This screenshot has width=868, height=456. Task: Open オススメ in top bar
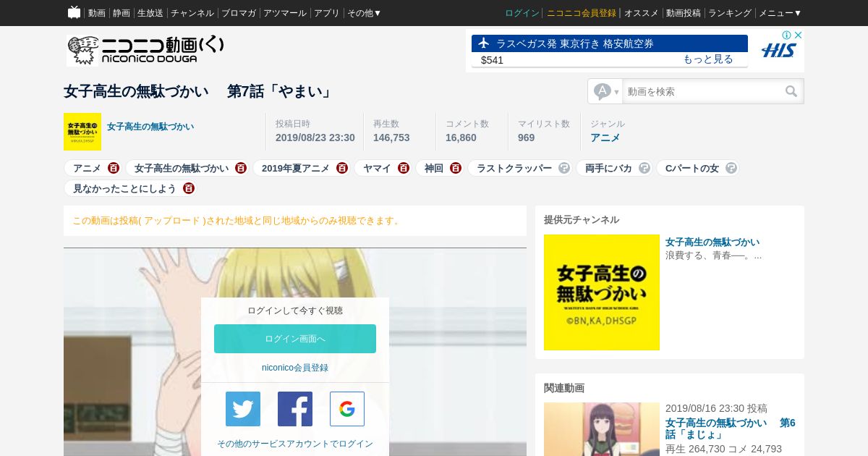click(642, 13)
